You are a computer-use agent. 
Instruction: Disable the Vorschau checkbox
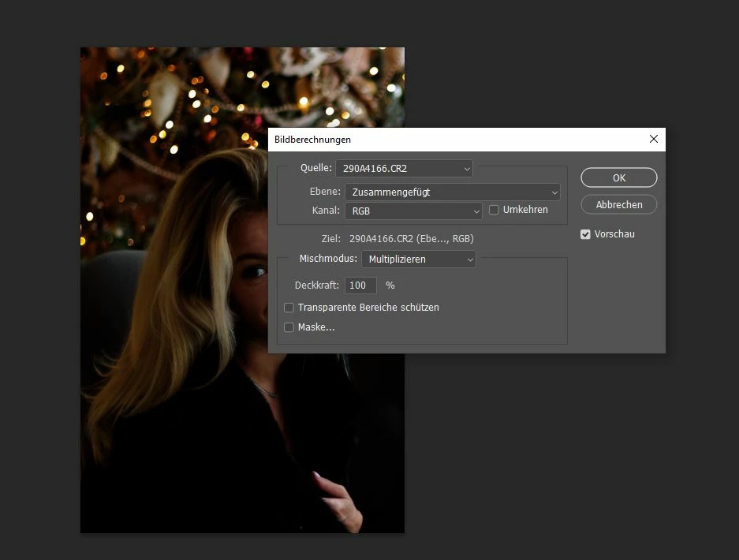pyautogui.click(x=585, y=234)
